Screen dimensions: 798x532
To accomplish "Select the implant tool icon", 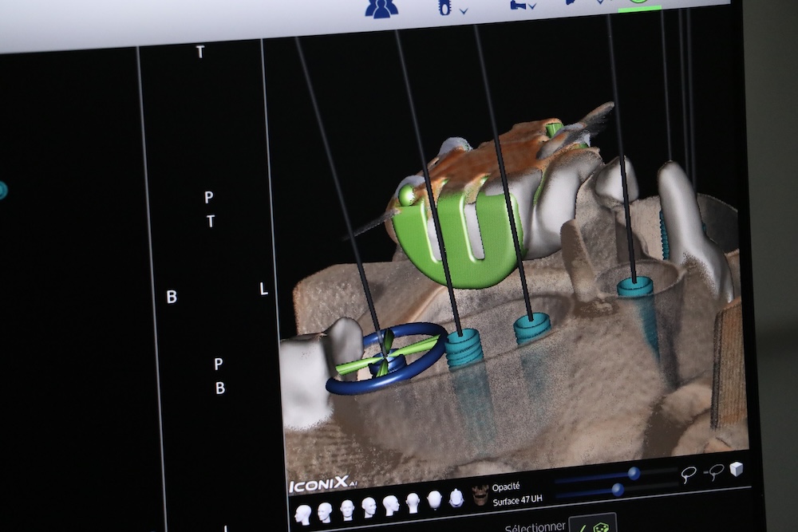I will pyautogui.click(x=444, y=6).
